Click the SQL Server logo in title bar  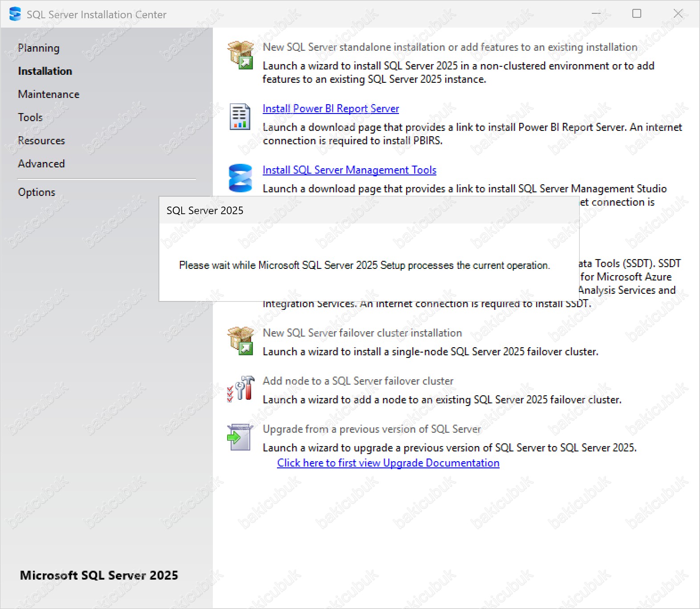15,14
